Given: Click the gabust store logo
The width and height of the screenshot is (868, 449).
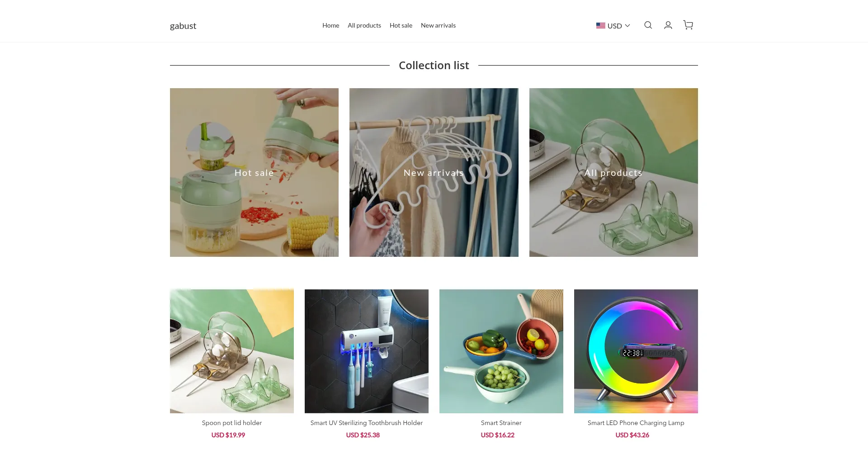Looking at the screenshot, I should click(183, 26).
